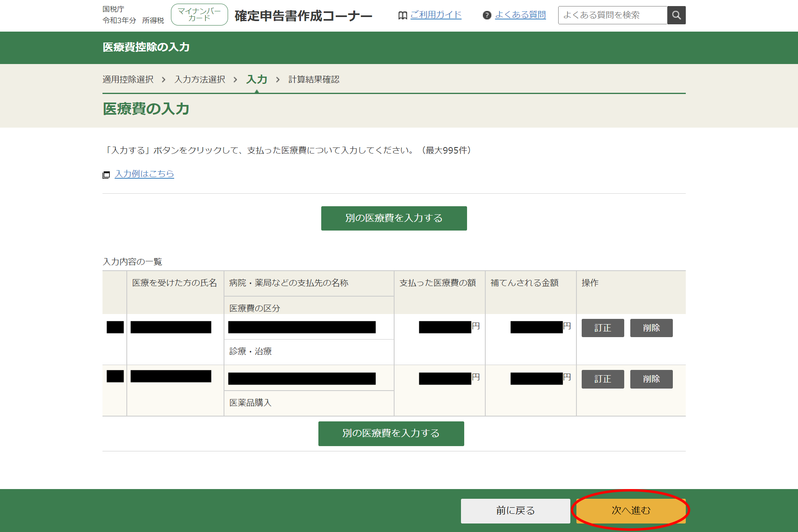
Task: Click 訂正 for the 診療・治療 row
Action: coord(603,328)
